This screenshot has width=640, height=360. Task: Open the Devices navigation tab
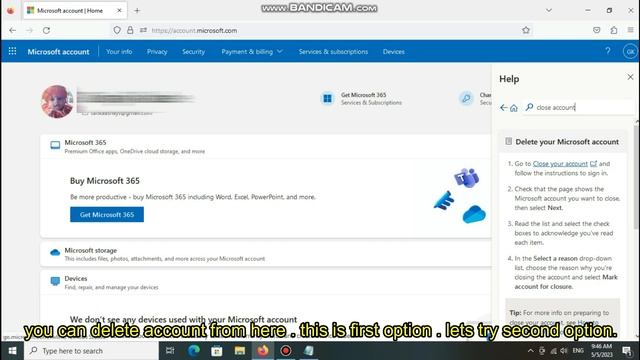coord(393,51)
